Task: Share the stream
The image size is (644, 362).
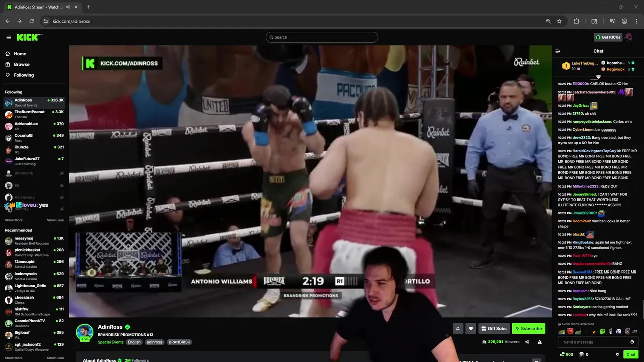Action: click(x=527, y=342)
